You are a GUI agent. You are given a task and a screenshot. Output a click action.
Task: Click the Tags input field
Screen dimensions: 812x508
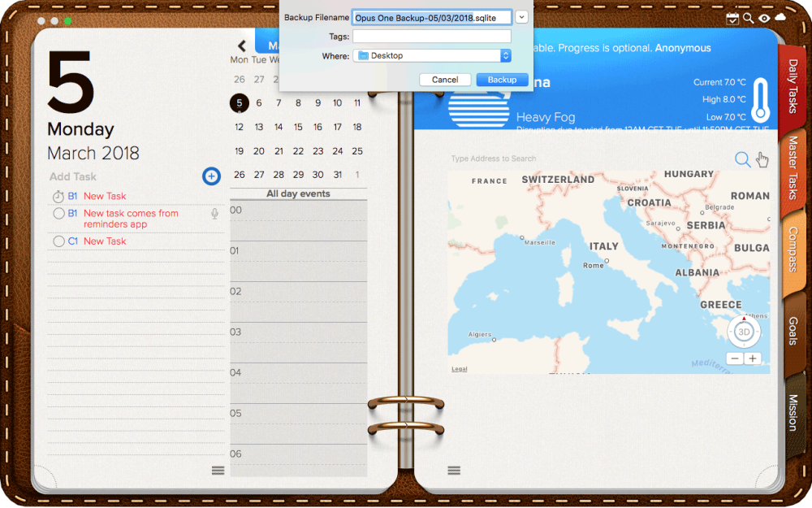pyautogui.click(x=432, y=37)
